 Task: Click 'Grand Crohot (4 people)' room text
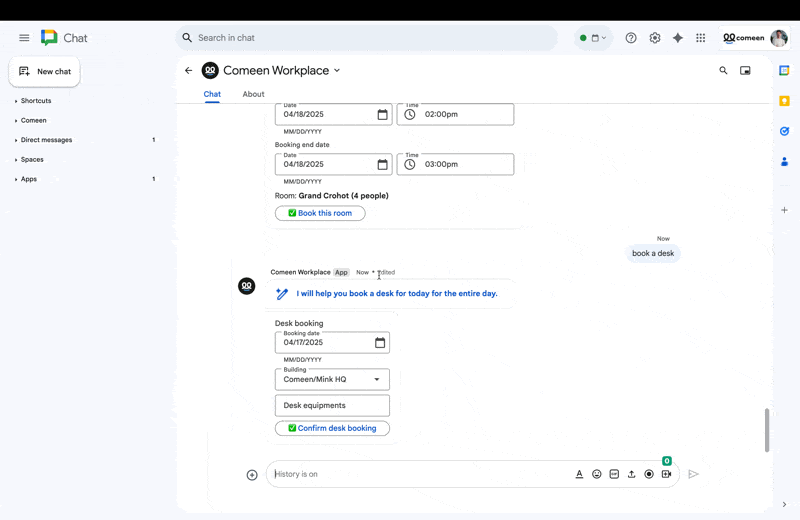343,195
